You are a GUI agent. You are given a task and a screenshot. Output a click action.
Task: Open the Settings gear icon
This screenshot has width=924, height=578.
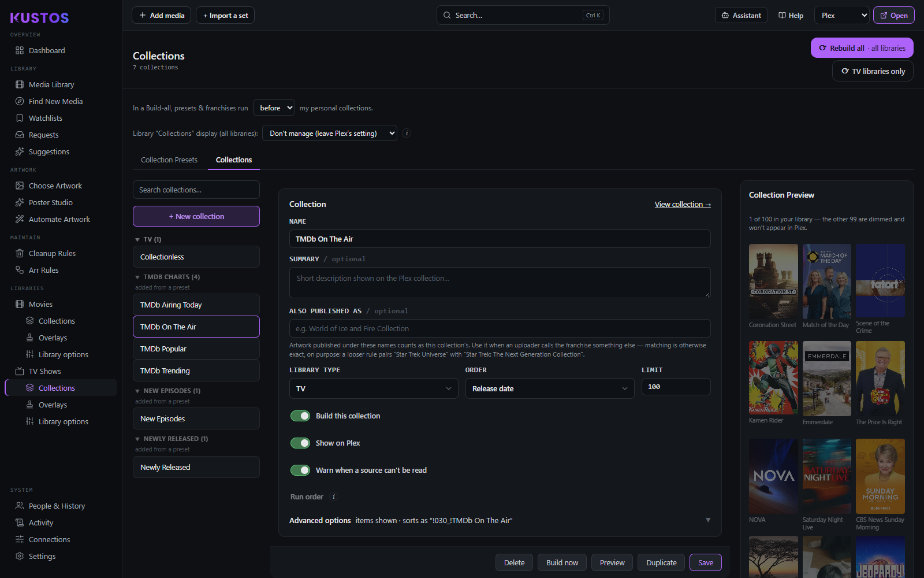coord(20,556)
